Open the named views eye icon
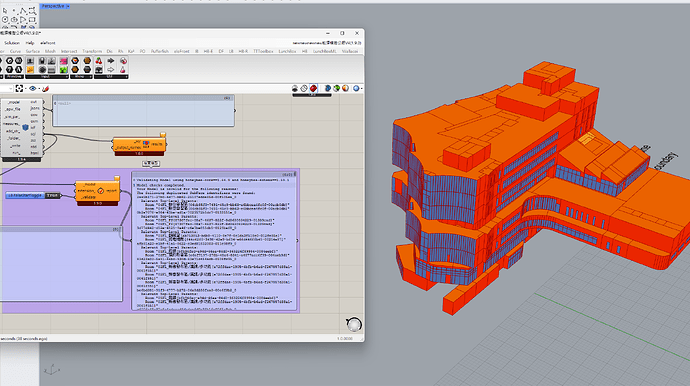 [x=33, y=88]
